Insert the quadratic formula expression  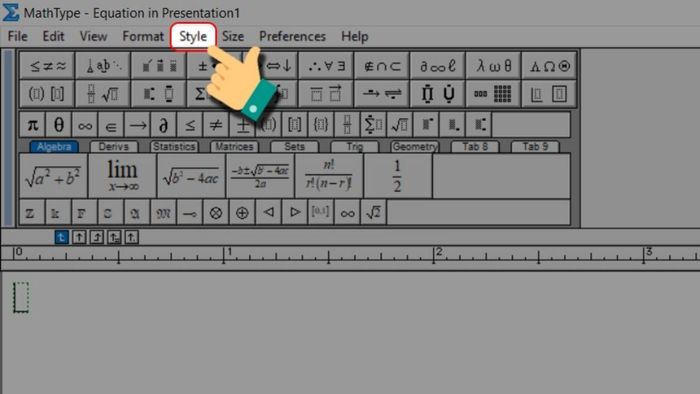[260, 176]
